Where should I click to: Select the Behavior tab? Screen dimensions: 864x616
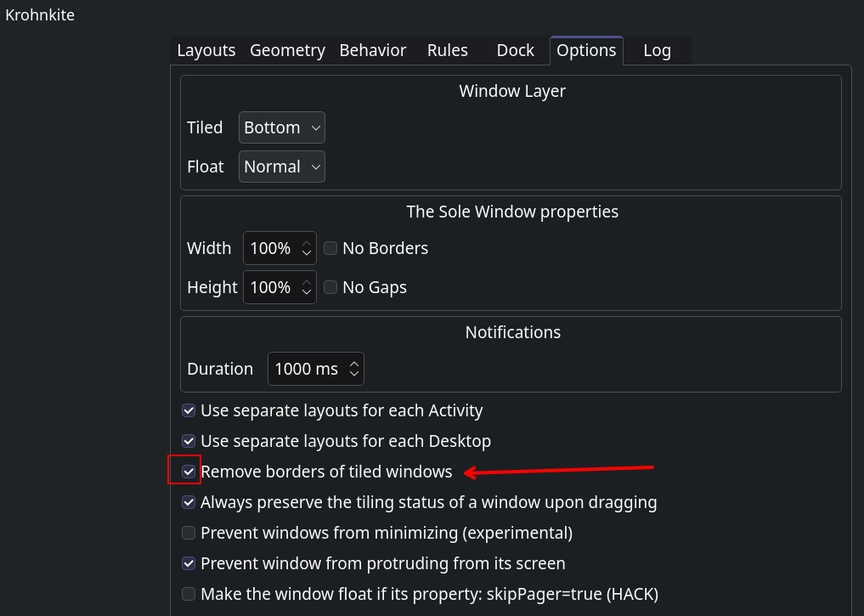(x=372, y=51)
